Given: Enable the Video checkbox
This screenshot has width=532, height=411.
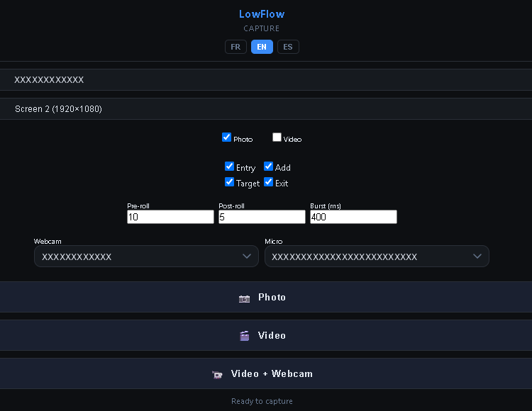Looking at the screenshot, I should (x=277, y=137).
